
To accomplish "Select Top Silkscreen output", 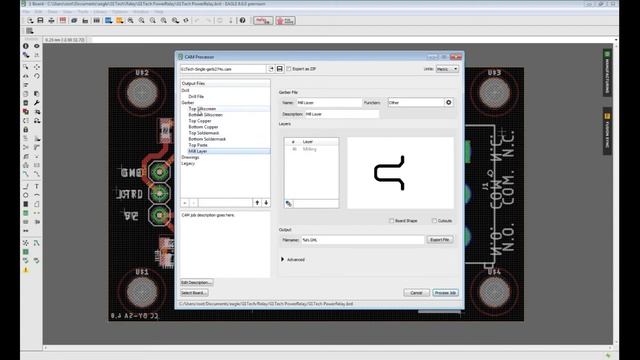I will pos(202,109).
